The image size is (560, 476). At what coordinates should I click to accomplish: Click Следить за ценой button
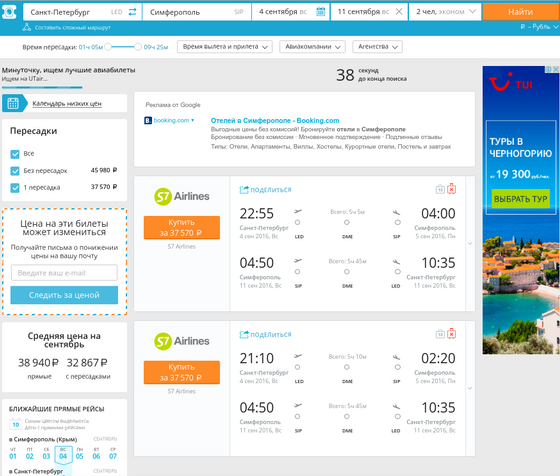pyautogui.click(x=64, y=295)
